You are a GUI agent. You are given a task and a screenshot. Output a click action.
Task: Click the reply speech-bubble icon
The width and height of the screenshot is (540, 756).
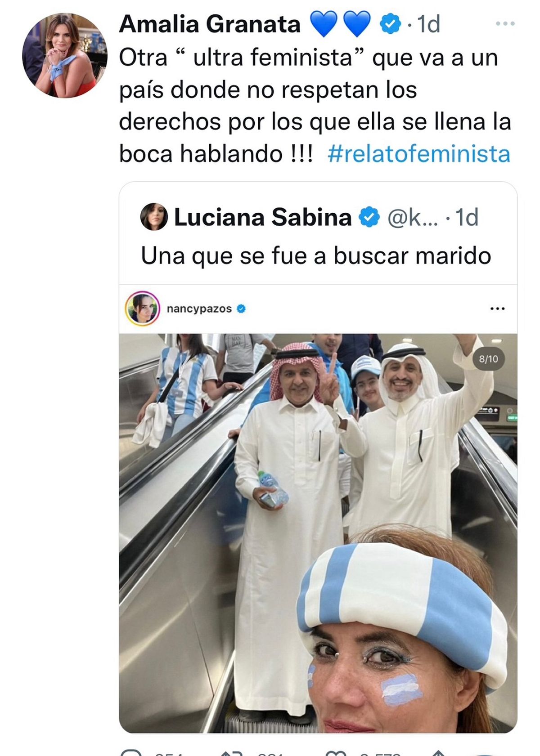point(132,752)
